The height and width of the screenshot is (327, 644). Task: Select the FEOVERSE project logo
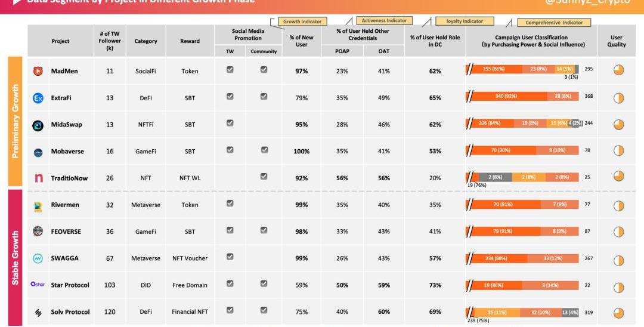pyautogui.click(x=38, y=231)
